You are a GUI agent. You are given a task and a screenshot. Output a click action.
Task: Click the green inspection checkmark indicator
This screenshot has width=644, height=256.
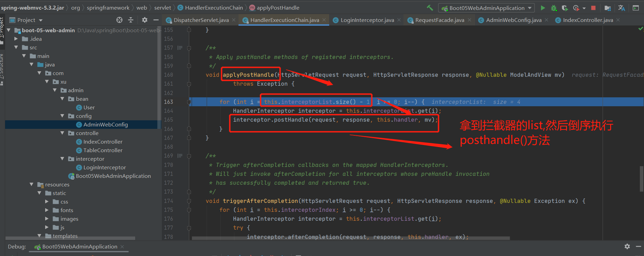pyautogui.click(x=641, y=29)
